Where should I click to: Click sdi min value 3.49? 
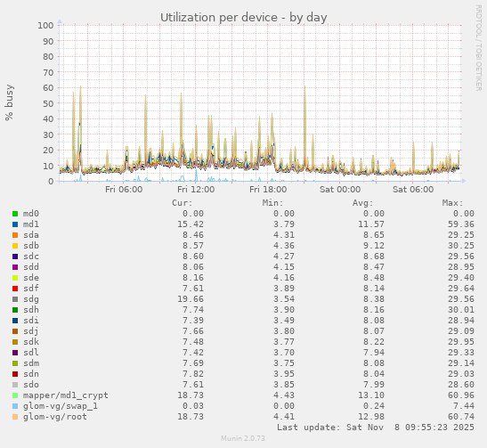284,321
